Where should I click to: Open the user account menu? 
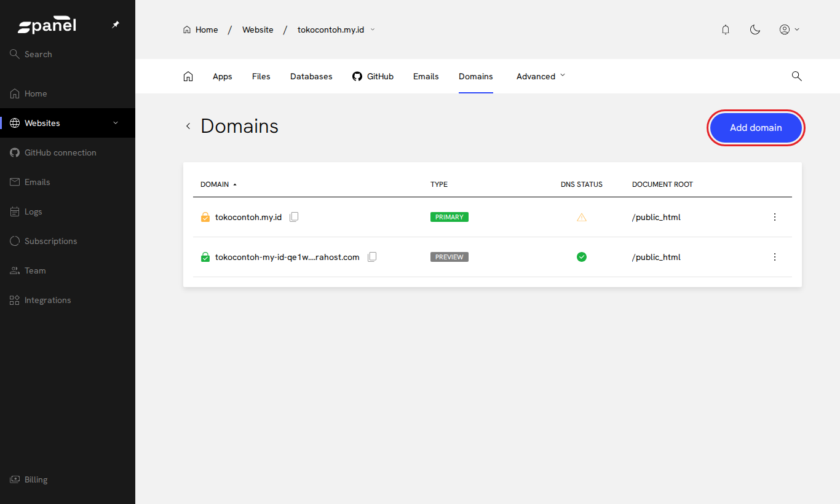(x=789, y=30)
